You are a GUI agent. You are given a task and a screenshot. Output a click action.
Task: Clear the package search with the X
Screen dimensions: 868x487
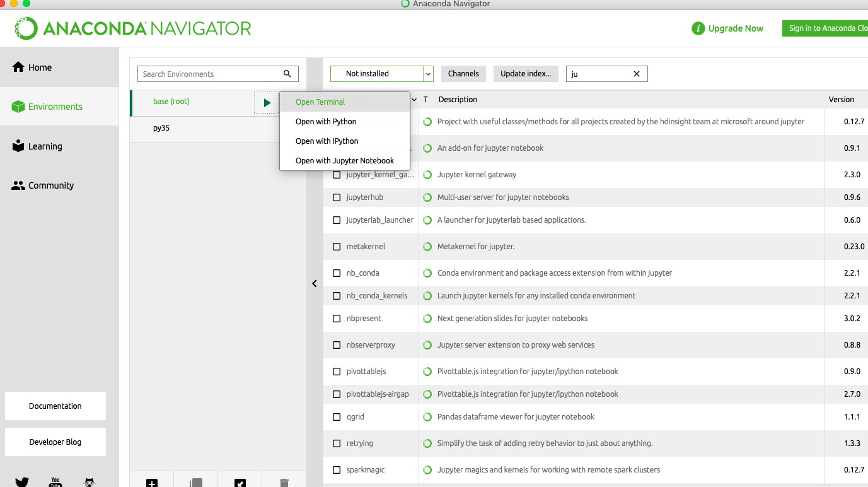pyautogui.click(x=637, y=74)
